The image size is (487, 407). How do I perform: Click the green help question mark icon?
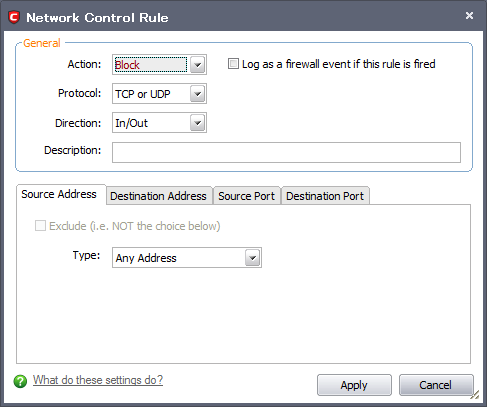coord(20,381)
